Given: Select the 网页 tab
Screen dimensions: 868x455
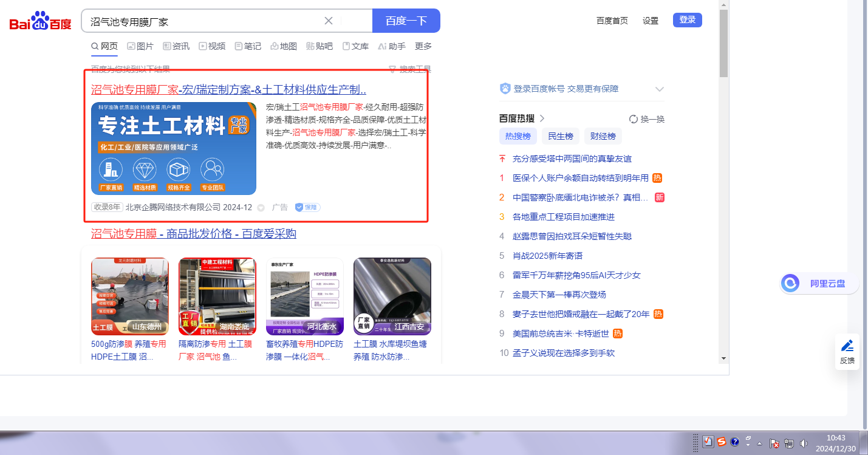Looking at the screenshot, I should tap(104, 46).
